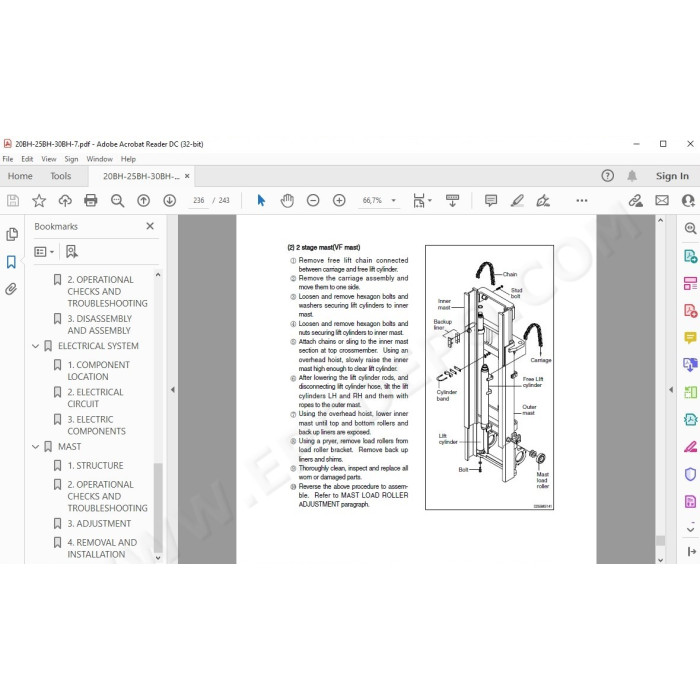
Task: Open the View menu
Action: [49, 159]
